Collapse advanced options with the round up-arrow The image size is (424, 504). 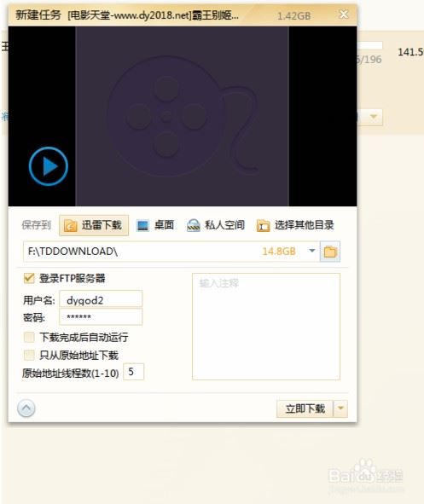(x=26, y=408)
